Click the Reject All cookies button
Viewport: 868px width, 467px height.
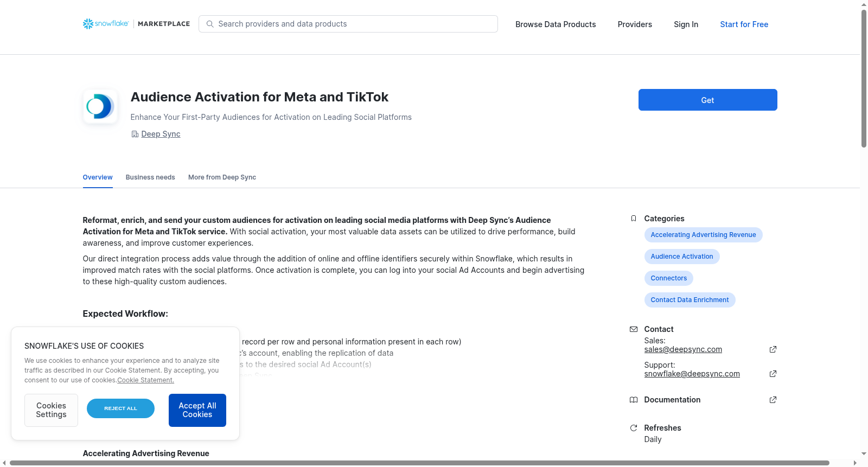click(120, 408)
